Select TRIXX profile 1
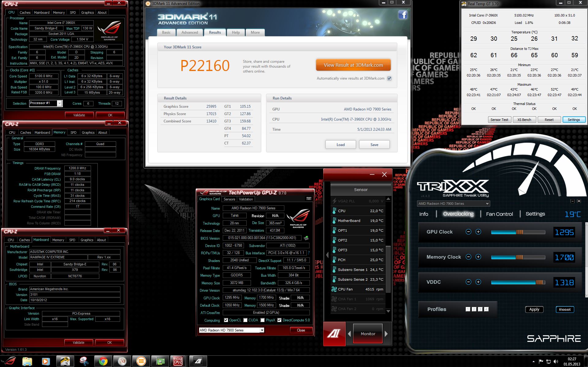 pyautogui.click(x=468, y=309)
